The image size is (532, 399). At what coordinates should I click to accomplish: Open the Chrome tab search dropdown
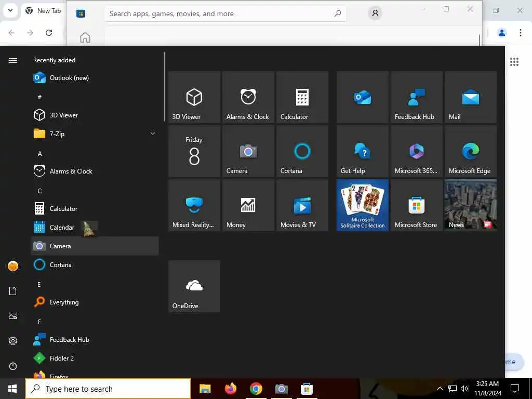(10, 10)
